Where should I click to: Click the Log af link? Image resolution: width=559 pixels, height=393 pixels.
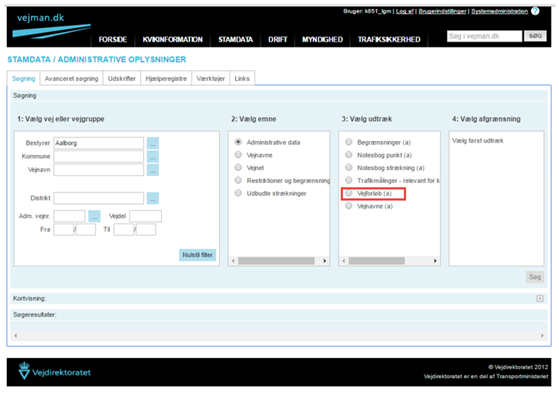coord(405,11)
